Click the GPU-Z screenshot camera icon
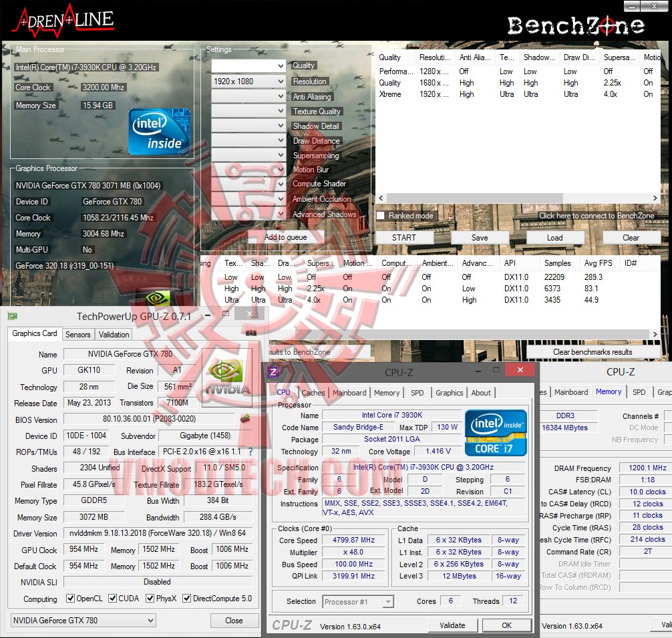Viewport: 672px width, 638px height. 251,333
